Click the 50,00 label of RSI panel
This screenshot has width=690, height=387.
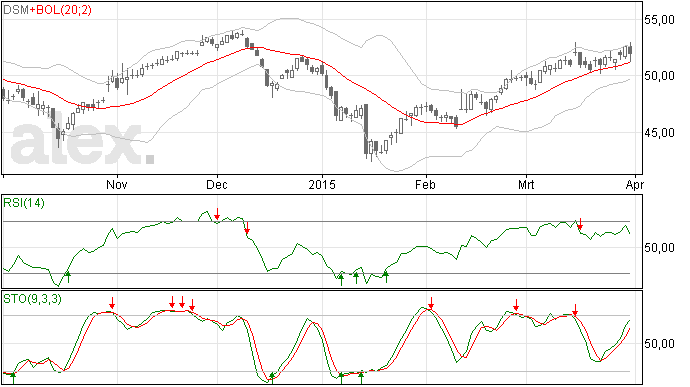coord(660,247)
